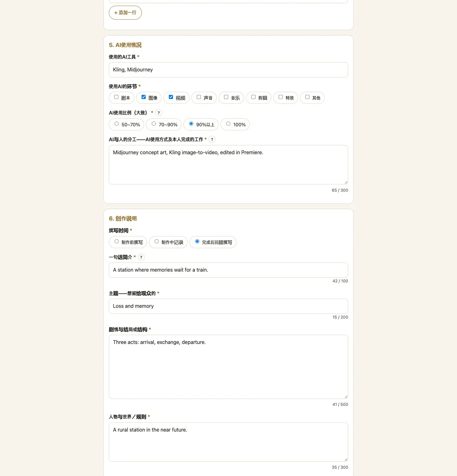The width and height of the screenshot is (457, 476).
Task: Tick the 音乐 checkbox
Action: pyautogui.click(x=226, y=97)
